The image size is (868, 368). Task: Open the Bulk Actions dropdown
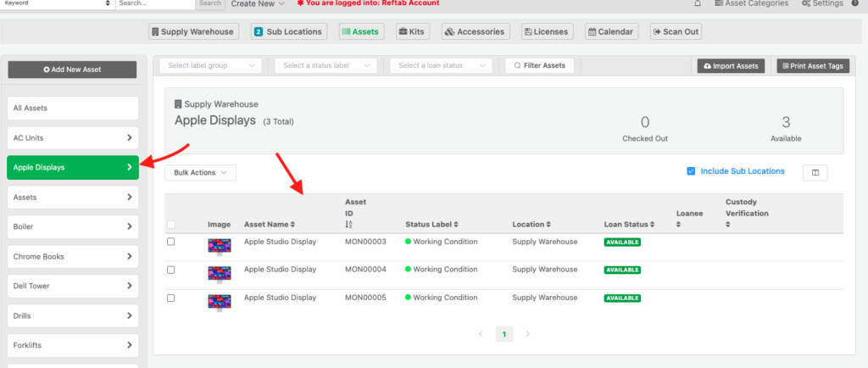[x=200, y=173]
